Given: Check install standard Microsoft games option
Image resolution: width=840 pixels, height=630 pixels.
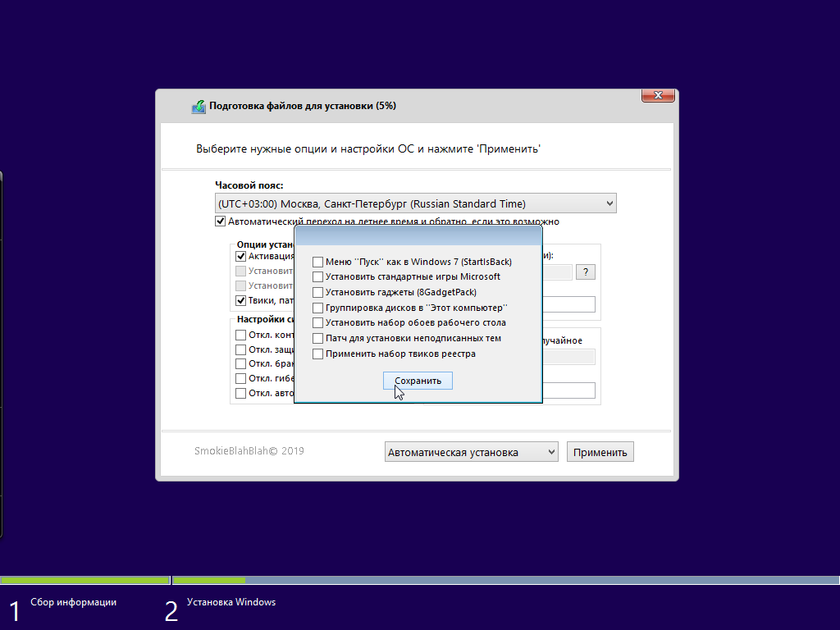Looking at the screenshot, I should (318, 277).
